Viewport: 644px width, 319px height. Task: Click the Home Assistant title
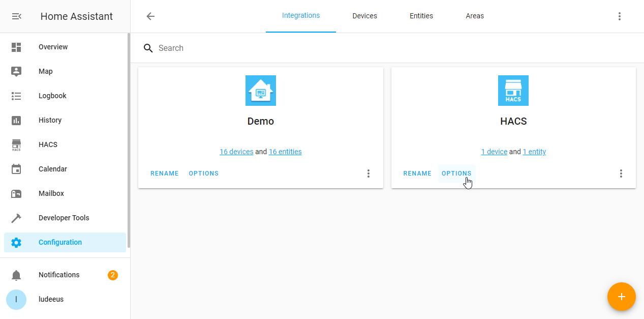coord(77,16)
